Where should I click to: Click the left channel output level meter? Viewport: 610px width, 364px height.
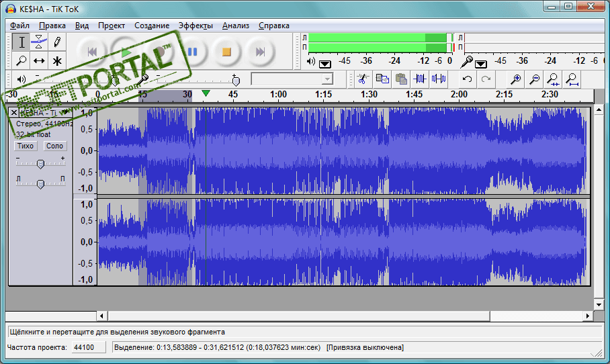pos(382,38)
